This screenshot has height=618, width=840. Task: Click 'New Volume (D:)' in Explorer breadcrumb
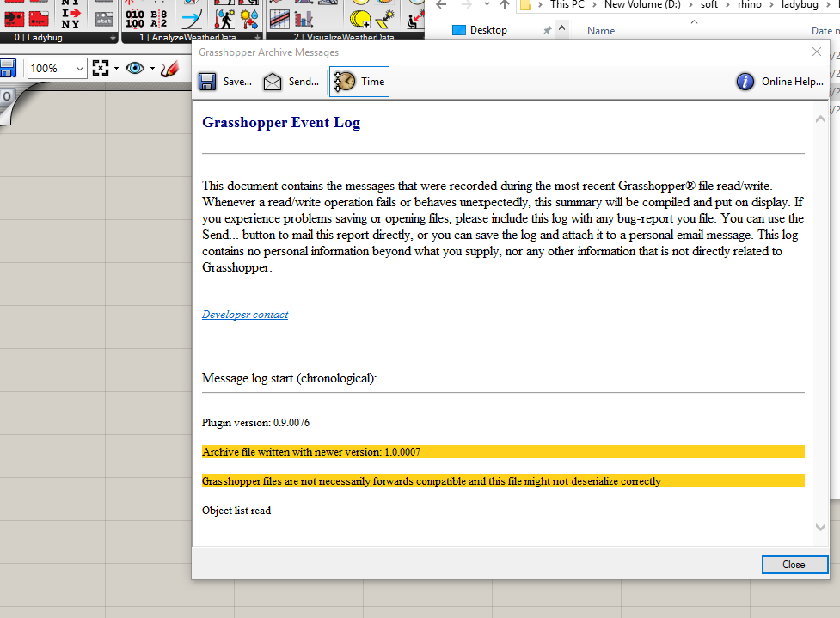[642, 5]
